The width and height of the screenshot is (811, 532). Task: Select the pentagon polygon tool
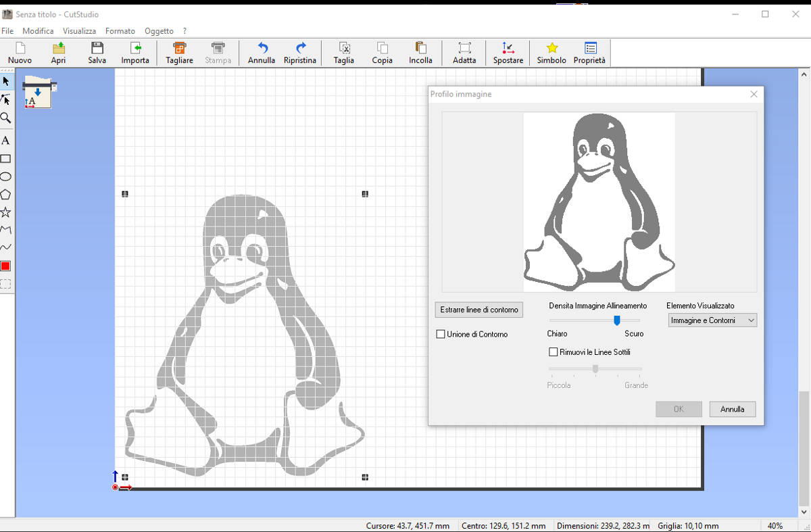(5, 195)
